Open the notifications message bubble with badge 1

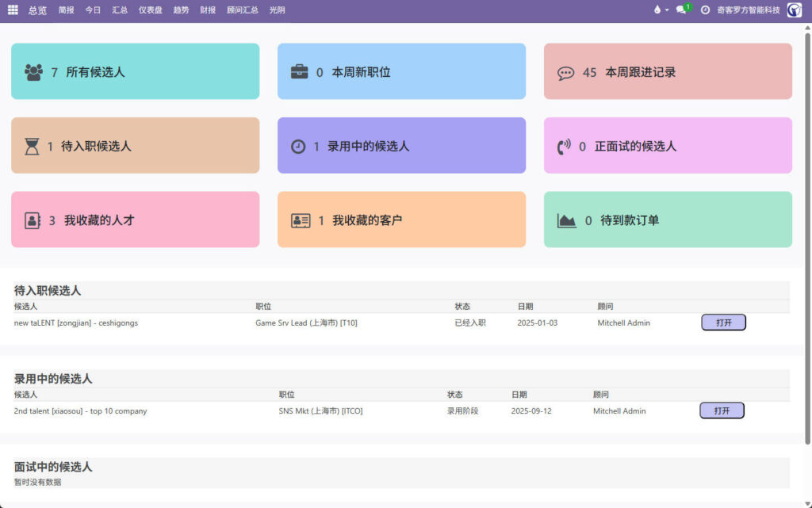pos(680,10)
